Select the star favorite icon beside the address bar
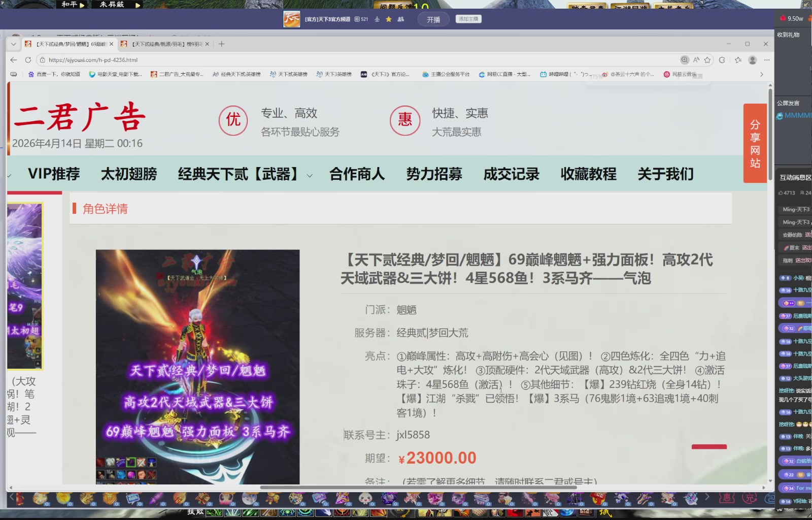This screenshot has height=520, width=812. tap(707, 59)
